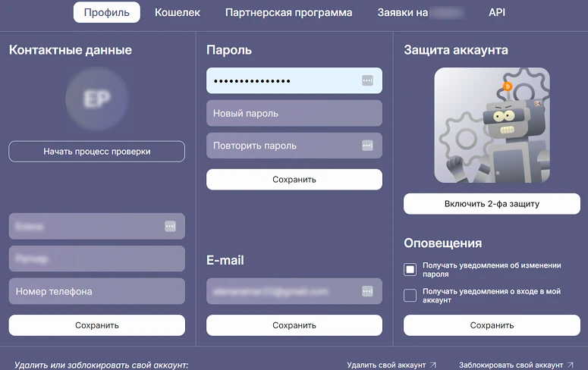Click the autofill icon in first name field
The width and height of the screenshot is (588, 370).
[x=170, y=226]
